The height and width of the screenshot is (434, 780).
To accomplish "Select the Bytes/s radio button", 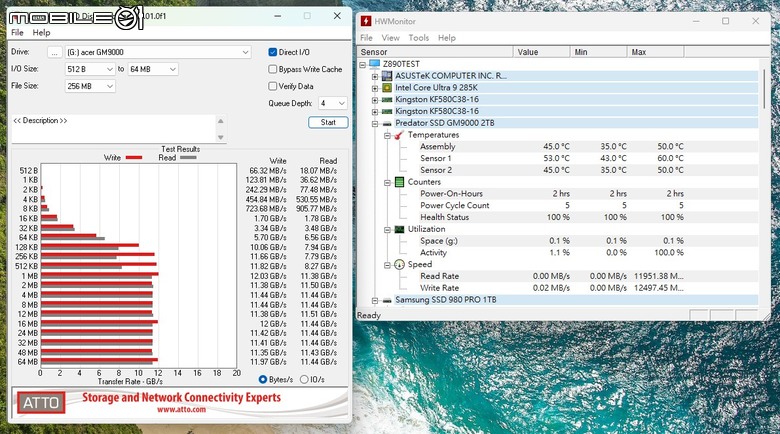I will (x=263, y=379).
